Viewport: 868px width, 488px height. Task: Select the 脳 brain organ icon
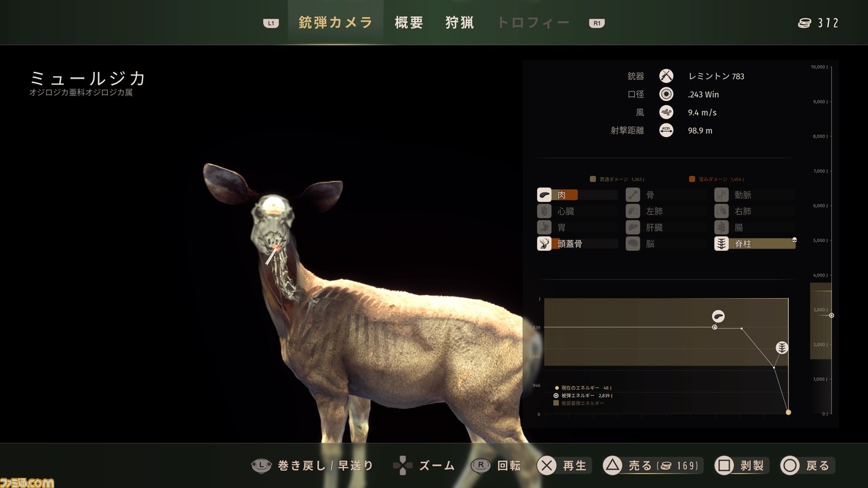[633, 244]
